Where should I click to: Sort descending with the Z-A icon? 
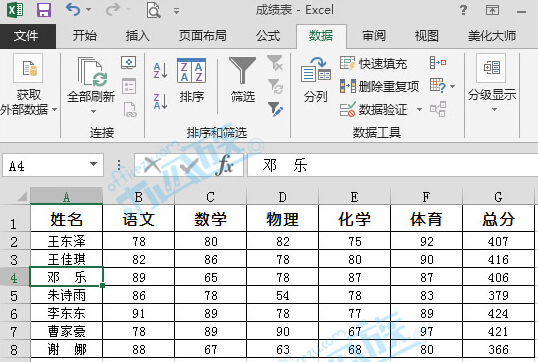point(160,102)
